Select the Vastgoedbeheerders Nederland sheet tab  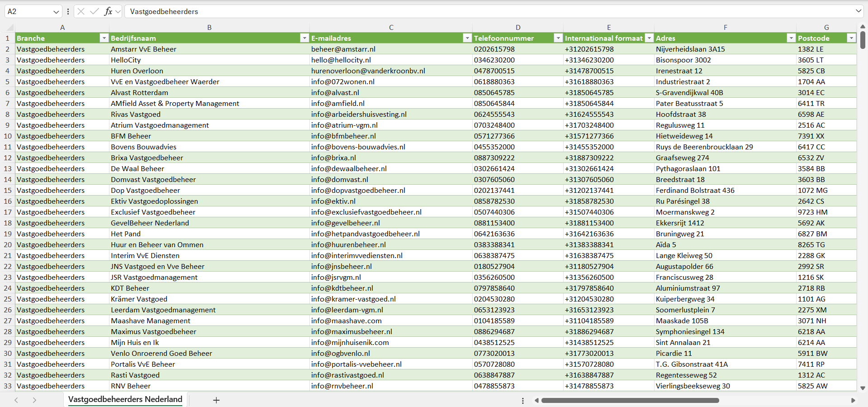(x=125, y=399)
